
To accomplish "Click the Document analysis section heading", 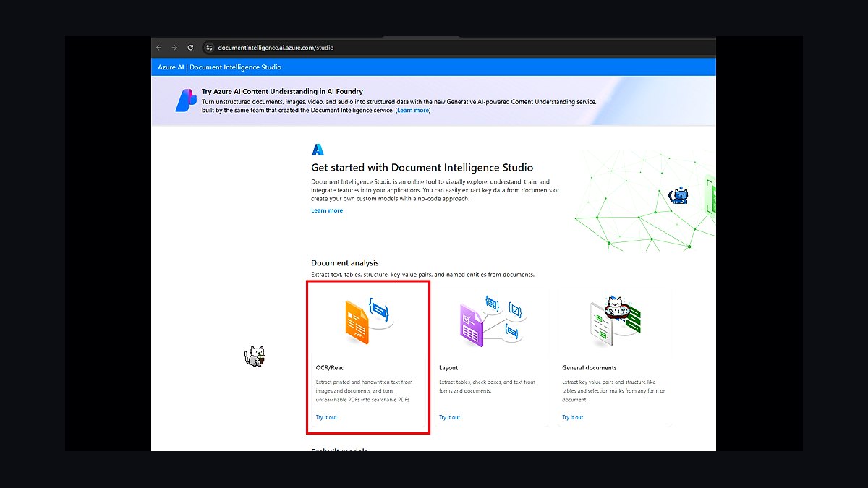I will click(x=345, y=263).
